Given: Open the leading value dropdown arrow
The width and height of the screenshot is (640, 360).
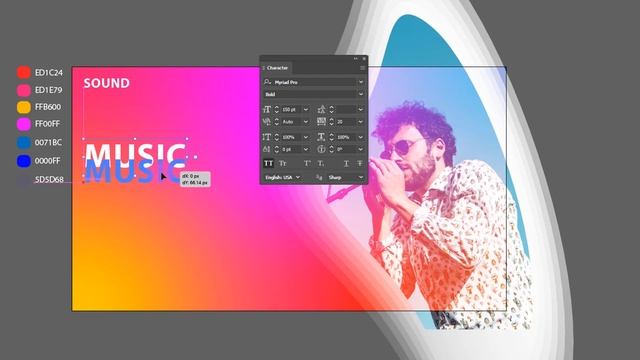Looking at the screenshot, I should pos(360,109).
